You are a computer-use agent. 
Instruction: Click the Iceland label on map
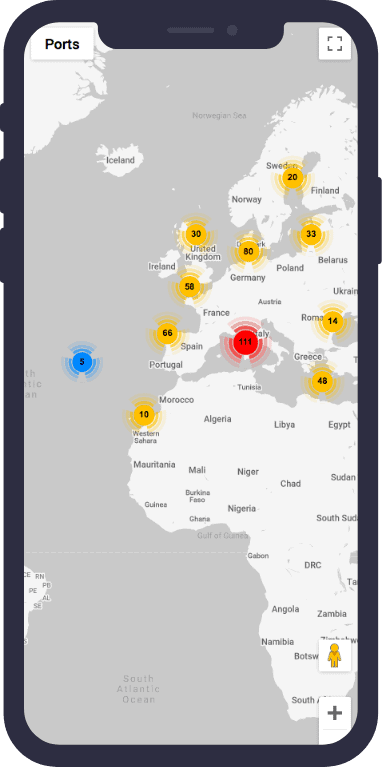pos(120,160)
